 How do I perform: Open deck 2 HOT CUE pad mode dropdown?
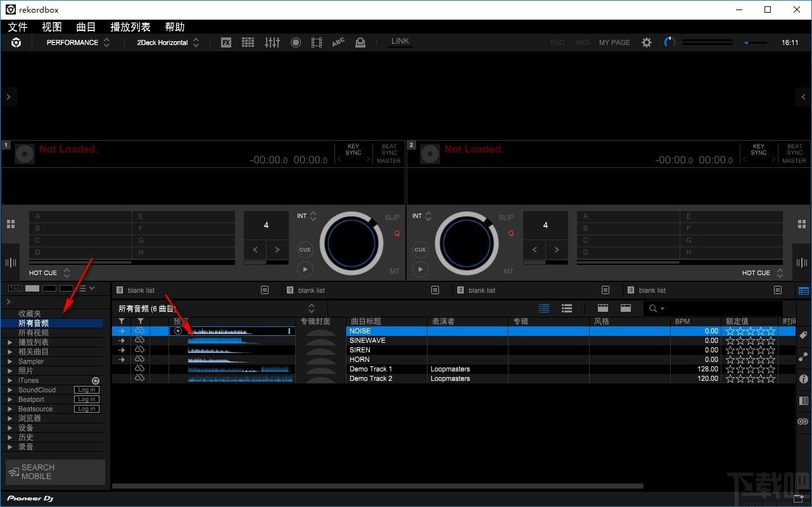tap(763, 273)
